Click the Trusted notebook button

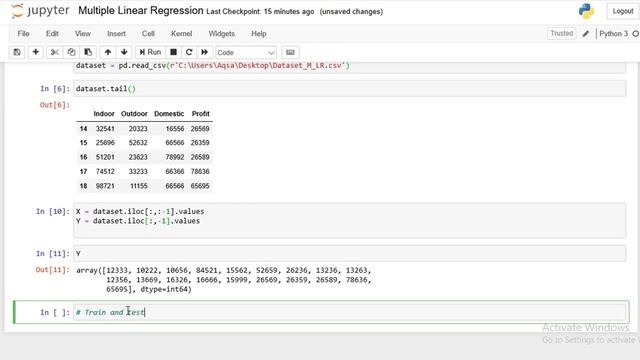562,33
